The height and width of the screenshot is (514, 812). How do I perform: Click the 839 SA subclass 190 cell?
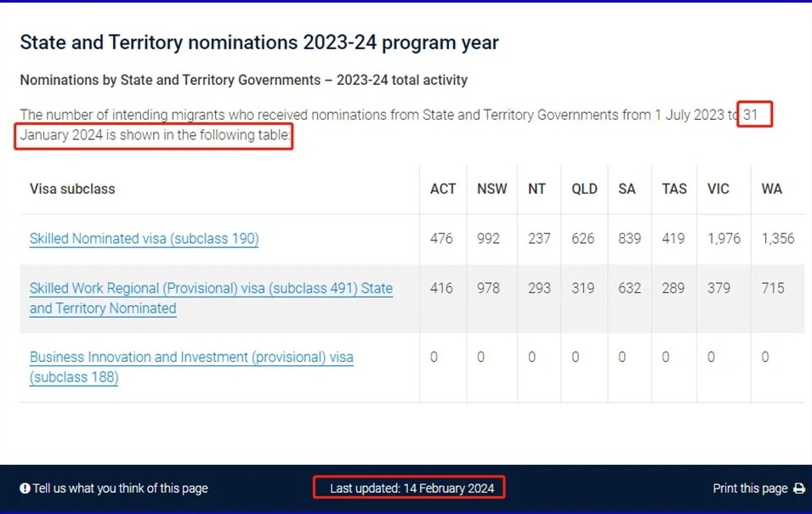coord(629,239)
